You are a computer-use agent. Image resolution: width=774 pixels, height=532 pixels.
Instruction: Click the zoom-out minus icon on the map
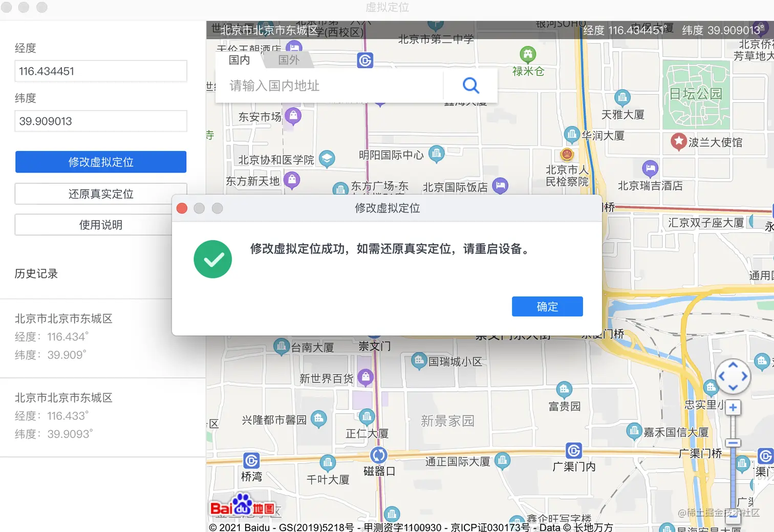click(733, 443)
